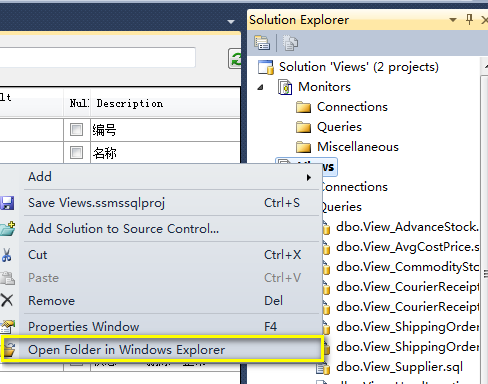This screenshot has width=488, height=384.
Task: Pin the Solution Explorer panel
Action: click(469, 19)
